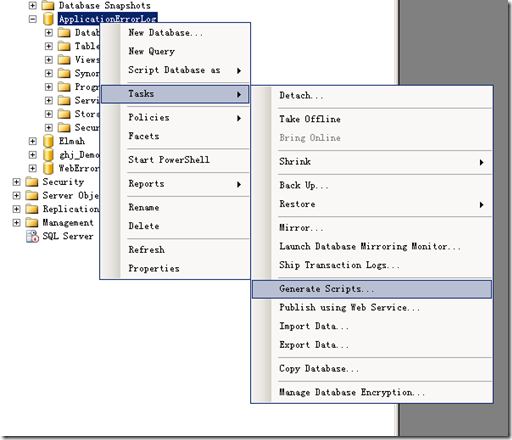Click the ghj_Demo database icon
The height and width of the screenshot is (440, 512).
click(x=48, y=155)
